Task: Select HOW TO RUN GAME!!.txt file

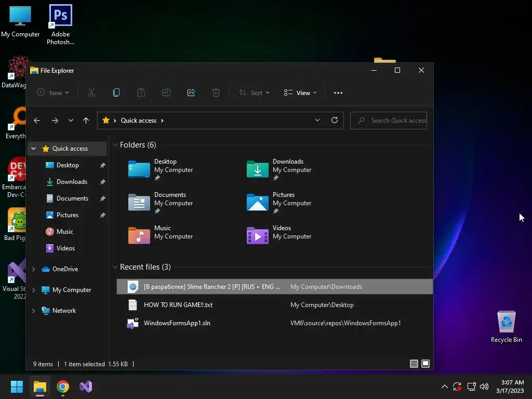Action: pyautogui.click(x=274, y=304)
